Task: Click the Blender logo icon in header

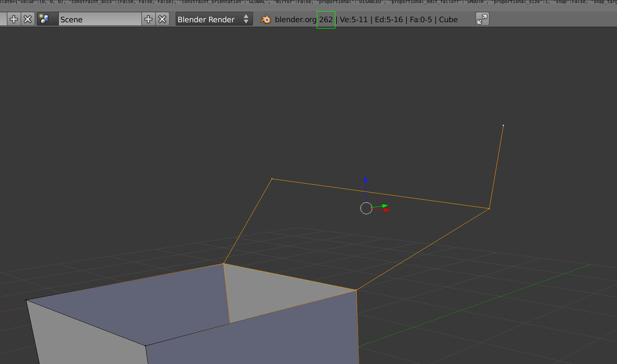Action: coord(266,19)
